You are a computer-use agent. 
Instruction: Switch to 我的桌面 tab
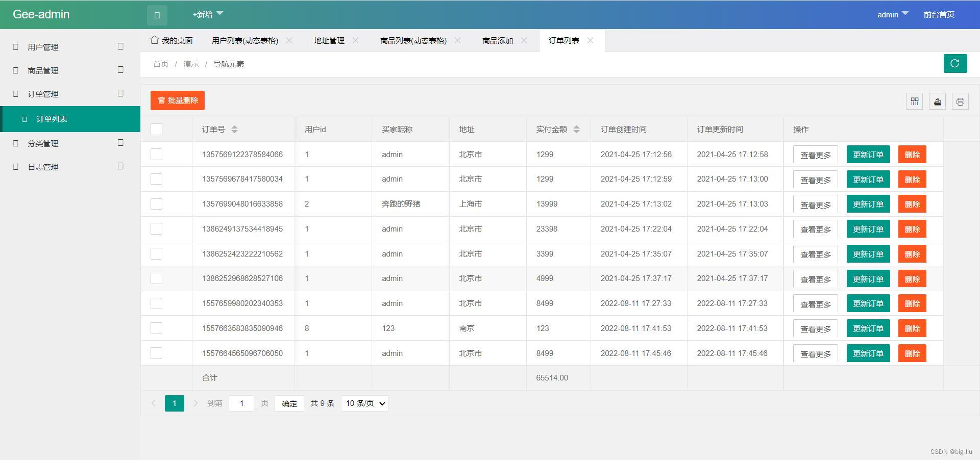coord(171,40)
